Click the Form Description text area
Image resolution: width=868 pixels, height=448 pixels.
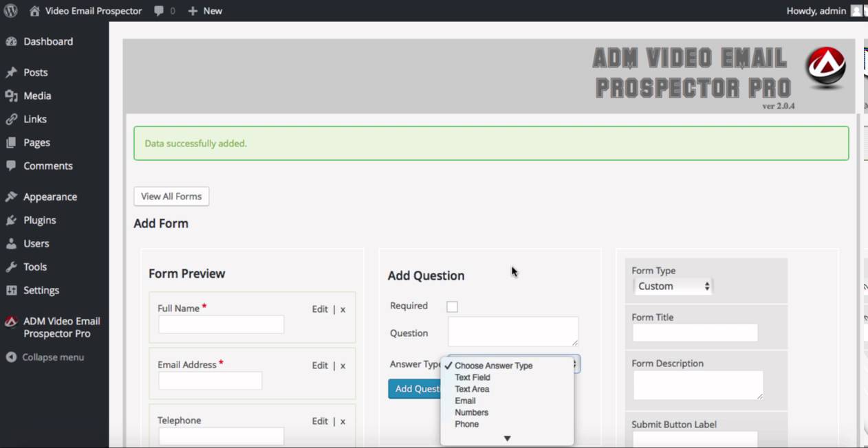tap(698, 385)
